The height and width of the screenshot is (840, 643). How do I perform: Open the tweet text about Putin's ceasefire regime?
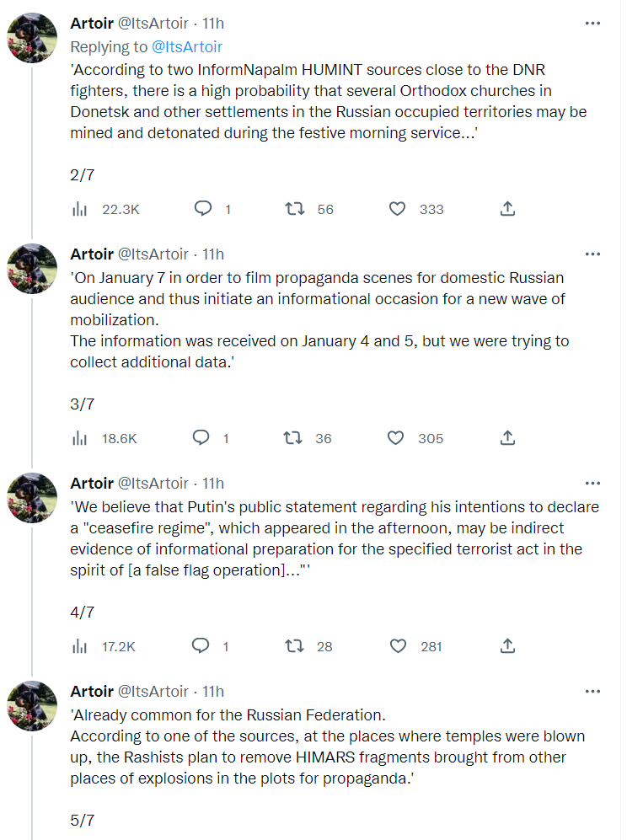pyautogui.click(x=335, y=538)
